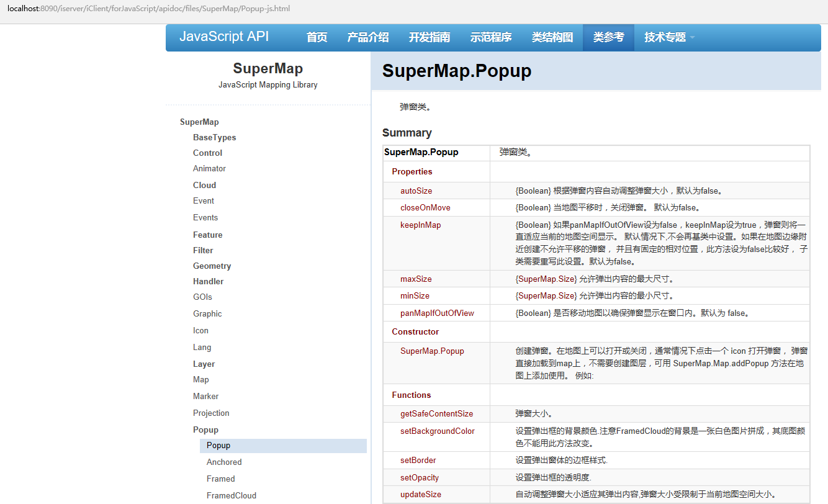The image size is (828, 504).
Task: Click SuperMap.Popup in summary table header
Action: pos(421,152)
